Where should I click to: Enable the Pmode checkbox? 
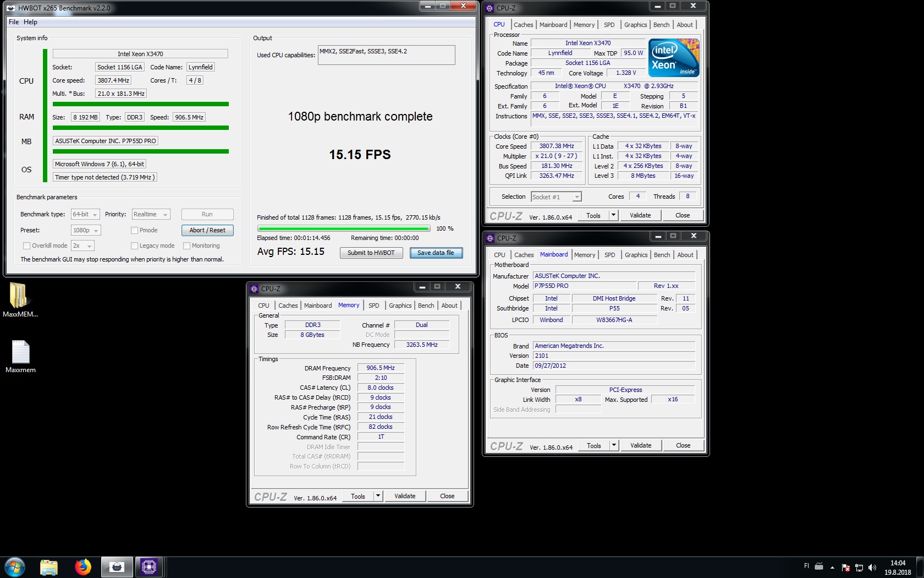coord(134,230)
